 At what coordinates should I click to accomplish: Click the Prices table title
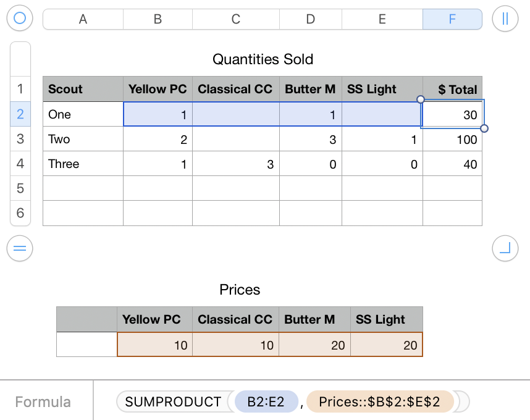[x=240, y=290]
